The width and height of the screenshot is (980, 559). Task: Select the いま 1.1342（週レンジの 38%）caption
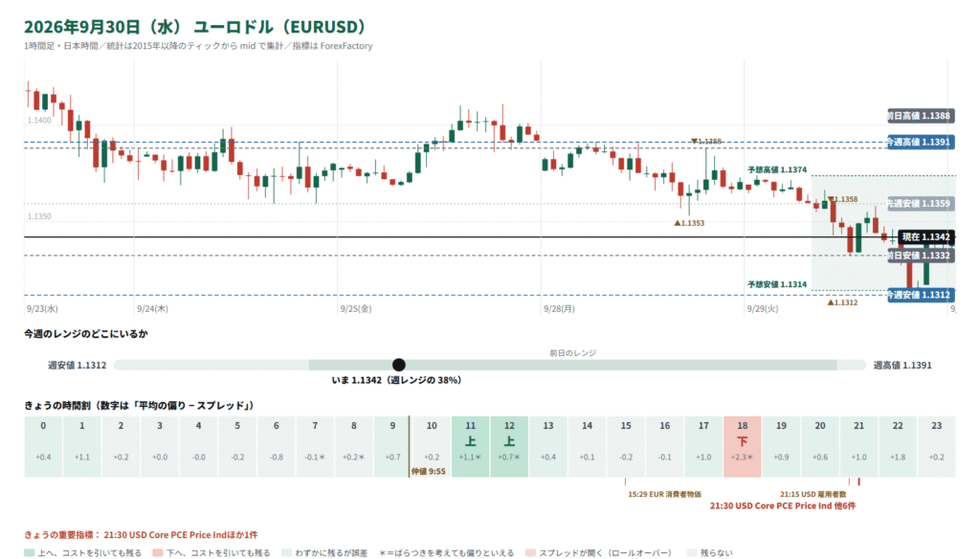(396, 380)
